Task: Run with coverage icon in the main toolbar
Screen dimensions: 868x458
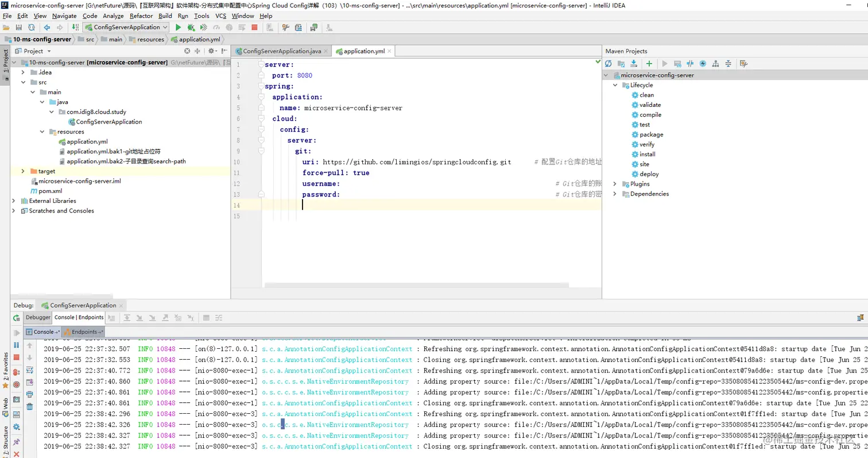Action: point(203,27)
